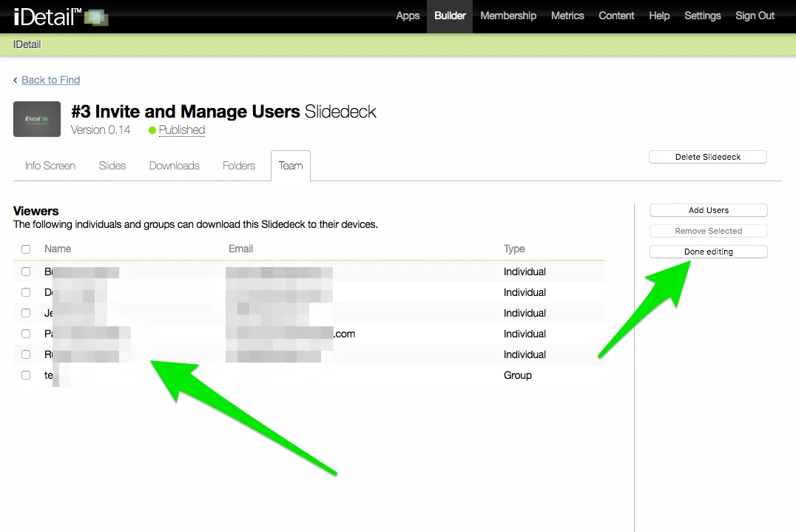
Task: Click the Remove Selected button
Action: point(708,231)
